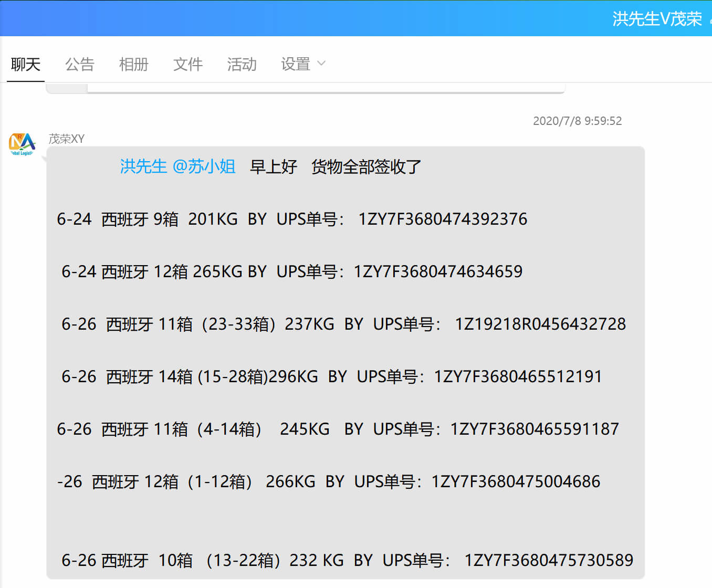This screenshot has height=588, width=712.
Task: Click the 10箱 (13-22箱) 232 KG text
Action: 251,560
